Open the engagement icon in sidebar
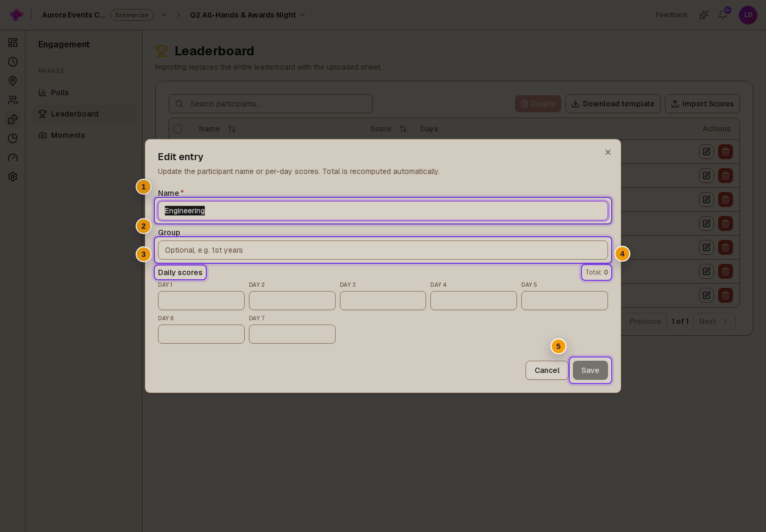The height and width of the screenshot is (532, 766). pos(13,119)
